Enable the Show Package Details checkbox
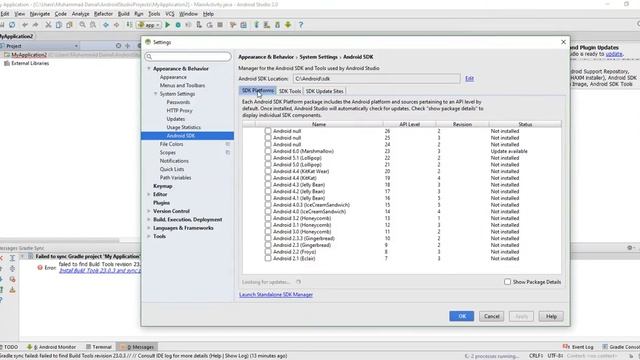The image size is (640, 360). 507,282
